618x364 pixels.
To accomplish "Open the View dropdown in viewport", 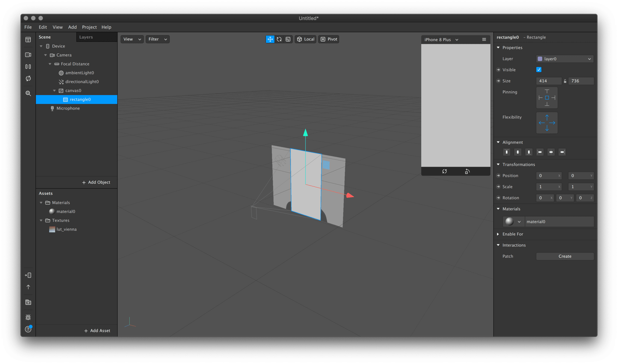I will (x=132, y=39).
